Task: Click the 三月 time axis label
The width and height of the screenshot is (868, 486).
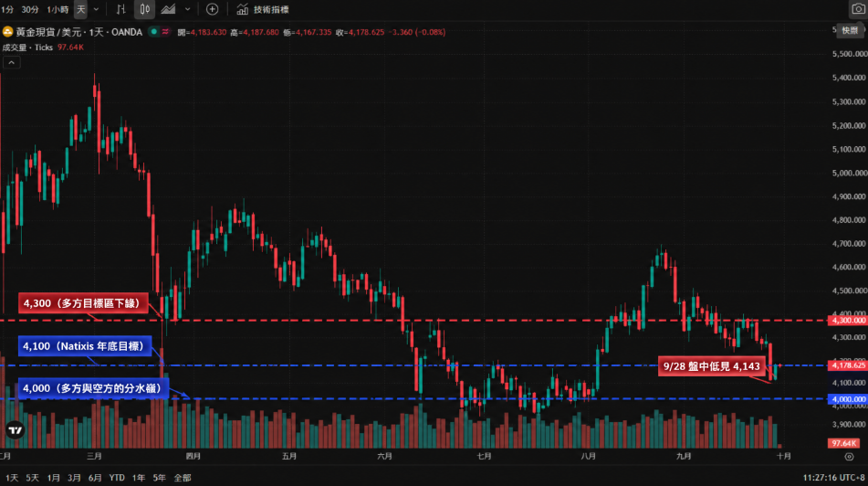Action: [94, 456]
